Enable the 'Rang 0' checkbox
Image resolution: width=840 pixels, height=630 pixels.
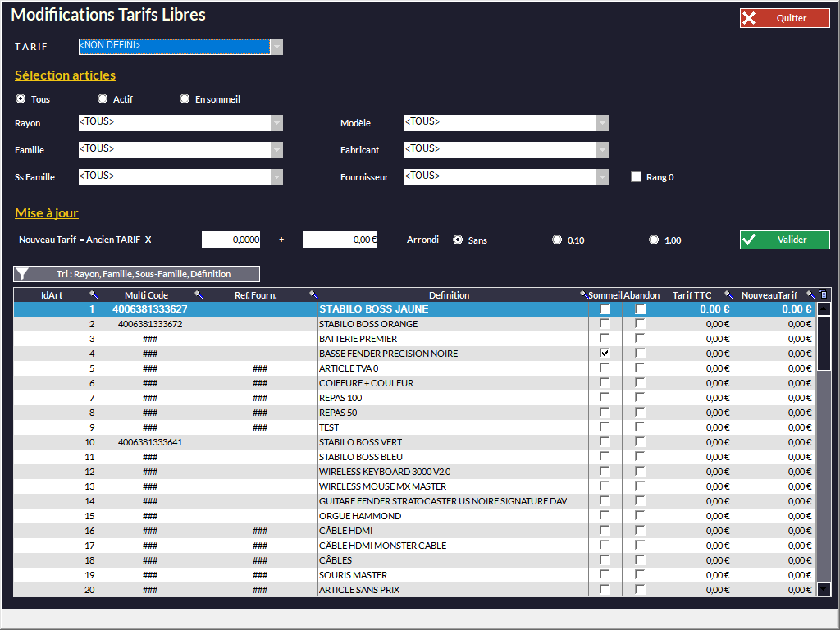pos(636,177)
